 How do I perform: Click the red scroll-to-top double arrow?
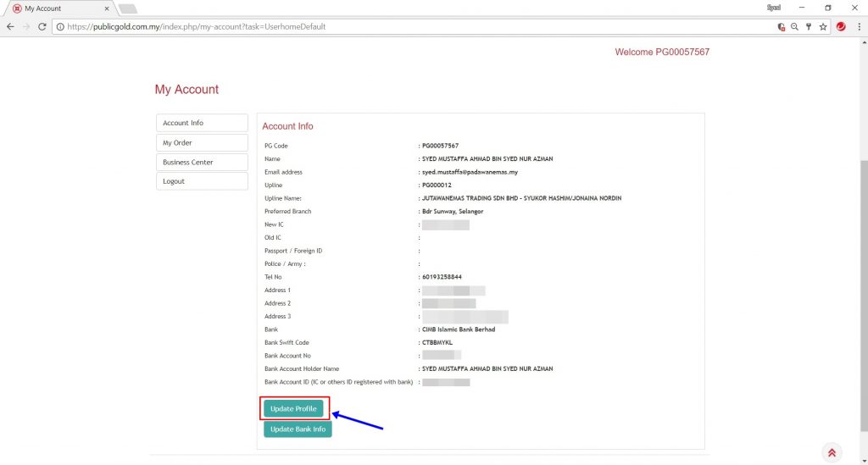click(832, 453)
